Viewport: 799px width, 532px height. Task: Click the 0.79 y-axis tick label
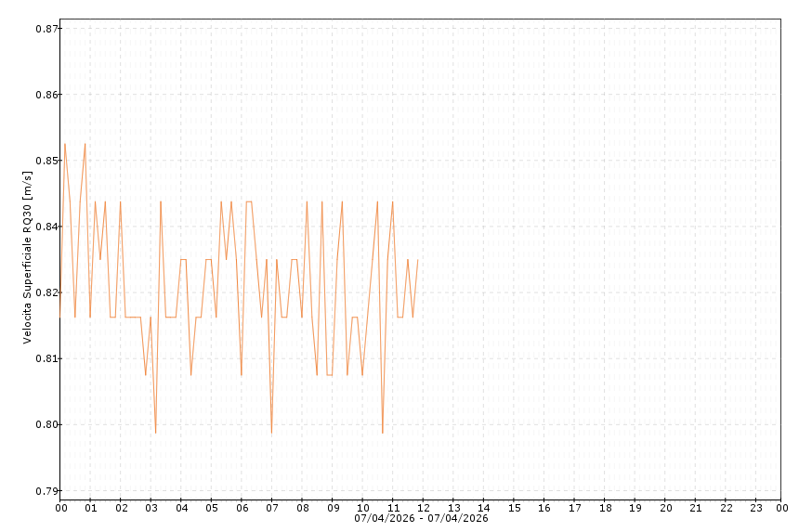(43, 491)
